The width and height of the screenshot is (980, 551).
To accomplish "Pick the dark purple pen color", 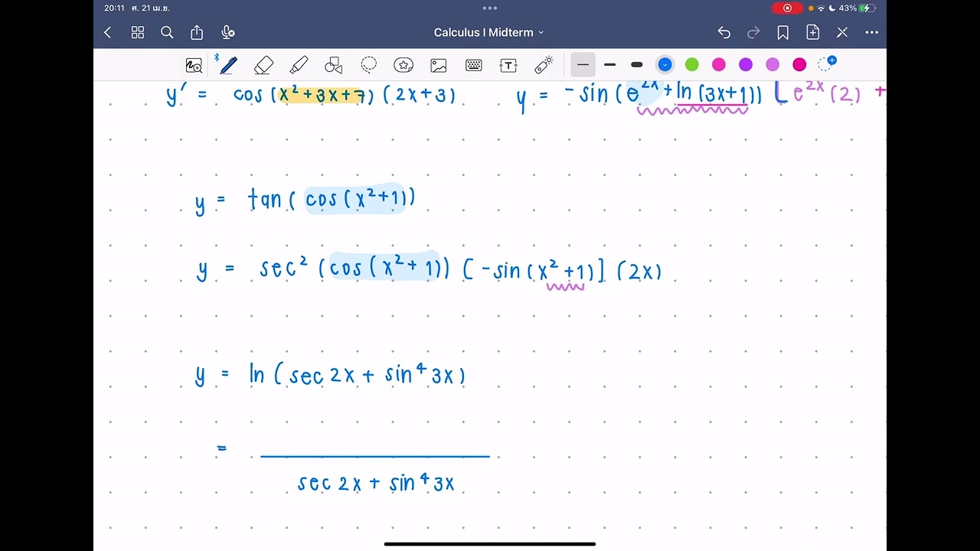I will click(x=746, y=65).
